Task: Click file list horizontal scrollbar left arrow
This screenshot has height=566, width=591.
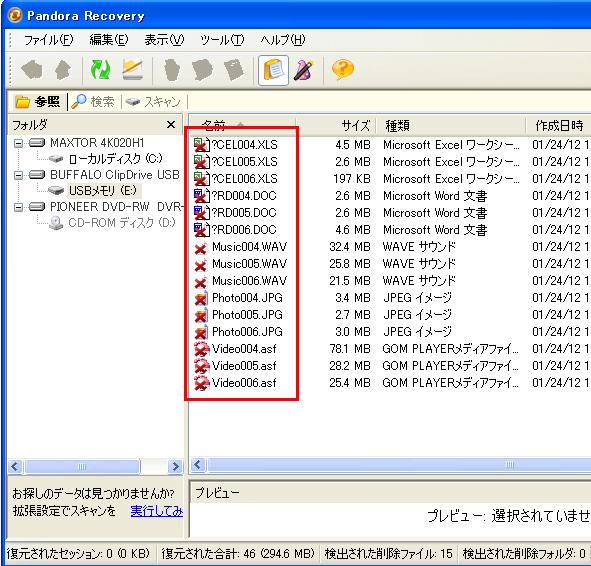Action: 198,465
